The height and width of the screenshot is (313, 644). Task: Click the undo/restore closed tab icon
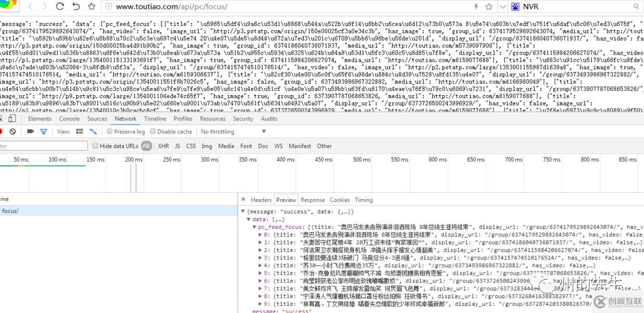pyautogui.click(x=76, y=7)
